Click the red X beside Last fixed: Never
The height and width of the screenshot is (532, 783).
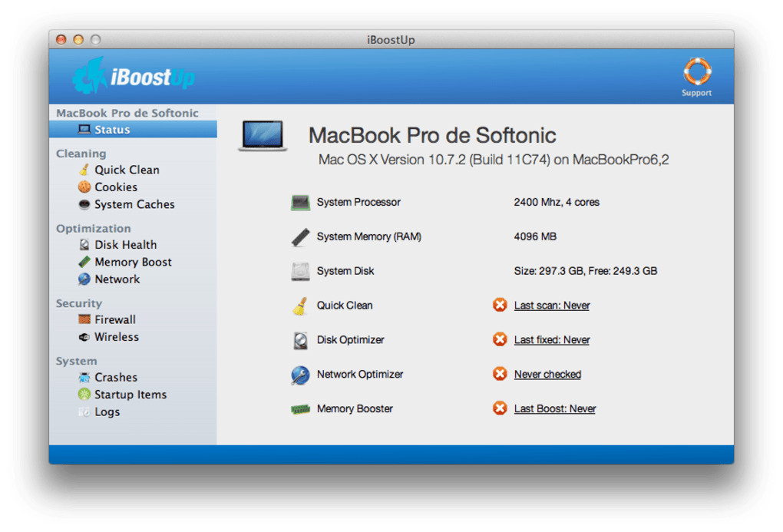(500, 339)
